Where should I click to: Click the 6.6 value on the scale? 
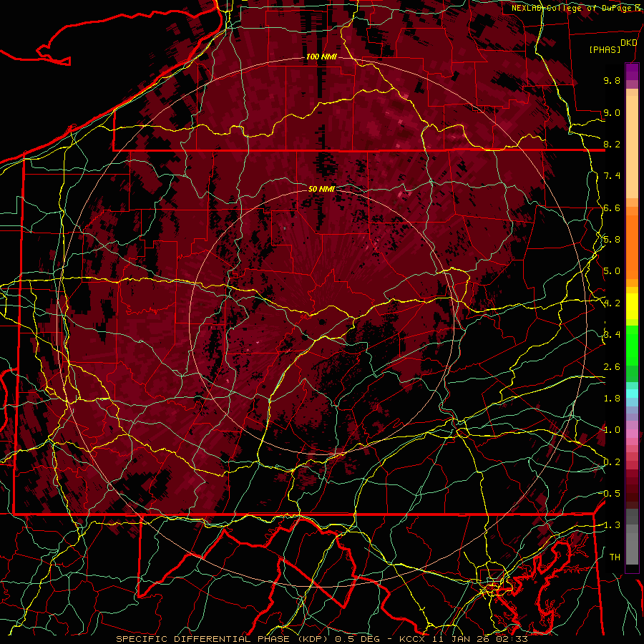(x=612, y=208)
